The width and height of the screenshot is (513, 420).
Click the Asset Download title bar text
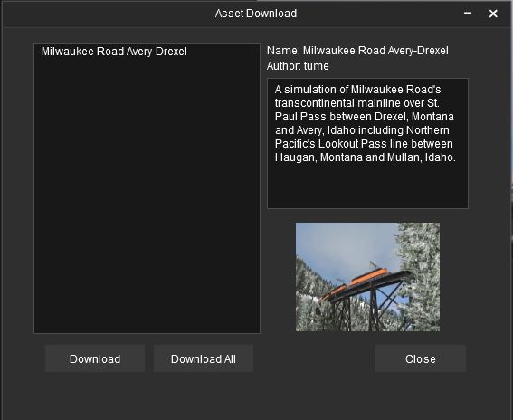256,14
